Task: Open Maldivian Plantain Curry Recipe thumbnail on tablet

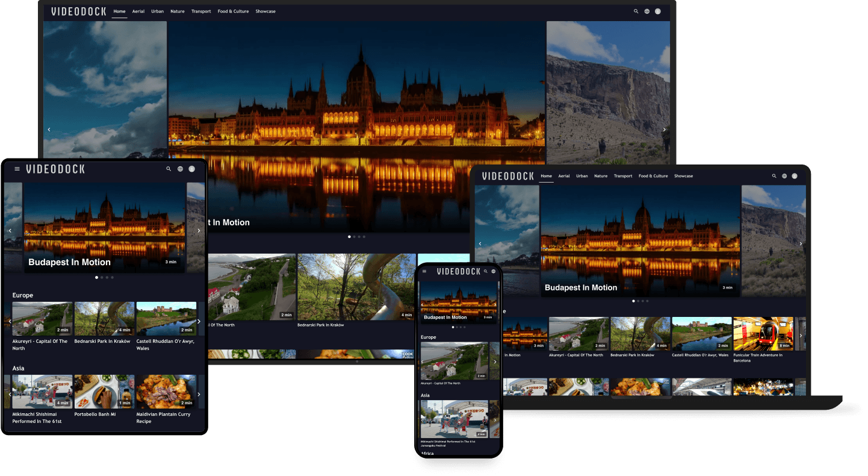Action: point(166,392)
